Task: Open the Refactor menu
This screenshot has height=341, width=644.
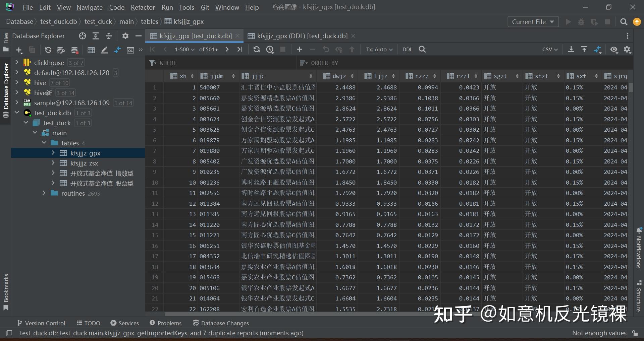Action: coord(142,7)
